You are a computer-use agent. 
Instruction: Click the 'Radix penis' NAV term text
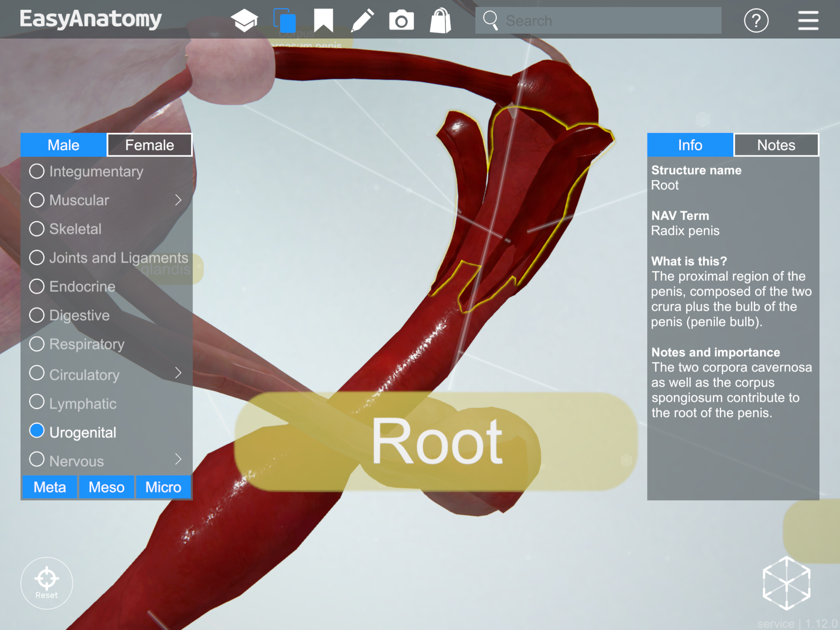(685, 231)
